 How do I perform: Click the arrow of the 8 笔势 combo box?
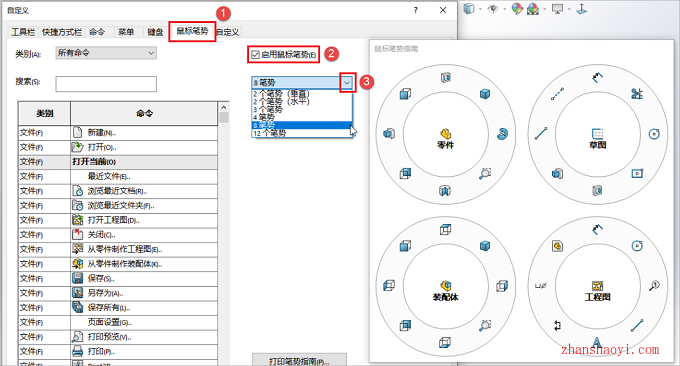[347, 82]
